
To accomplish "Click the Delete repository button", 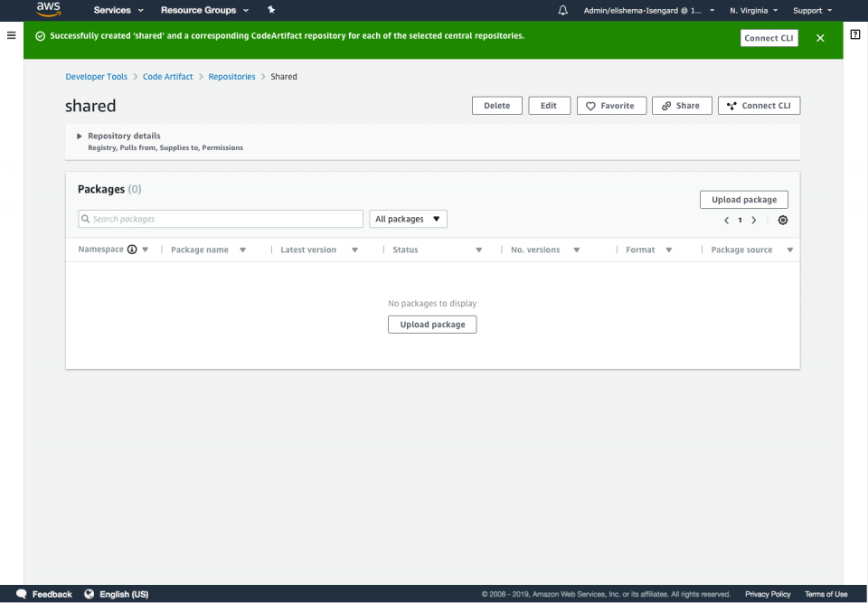I will click(x=497, y=106).
